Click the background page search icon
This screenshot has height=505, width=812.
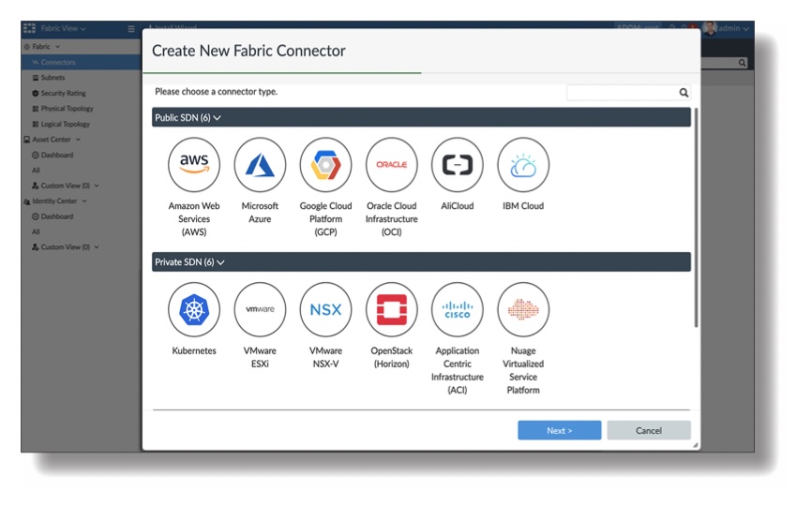(x=742, y=63)
